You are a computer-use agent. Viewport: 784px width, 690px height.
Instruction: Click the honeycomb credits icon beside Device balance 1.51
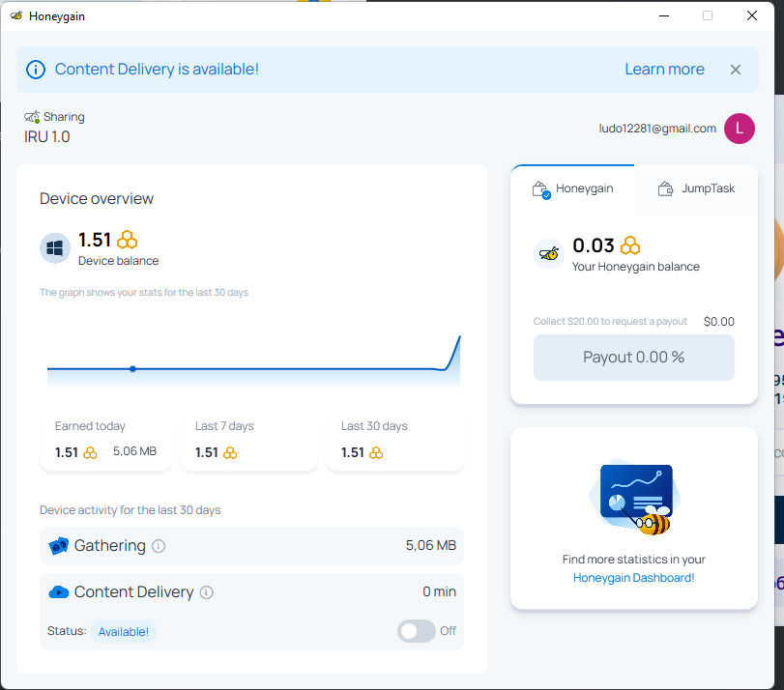click(127, 240)
